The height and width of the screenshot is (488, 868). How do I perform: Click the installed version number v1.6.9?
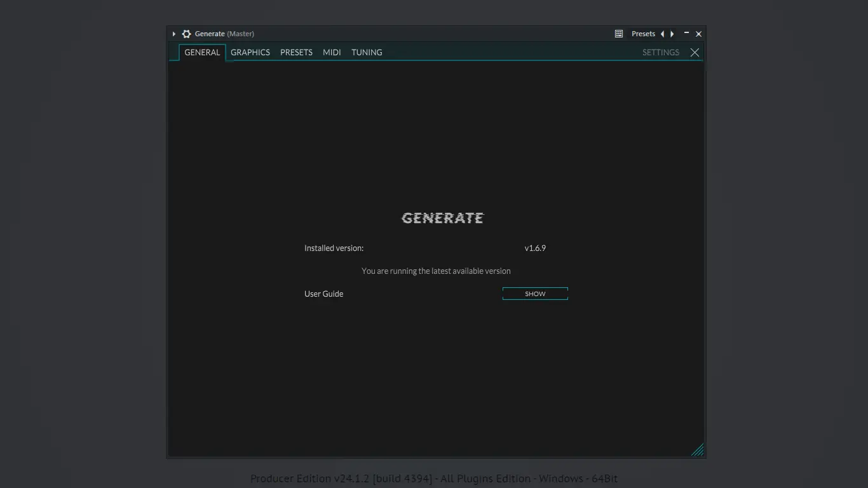(535, 248)
